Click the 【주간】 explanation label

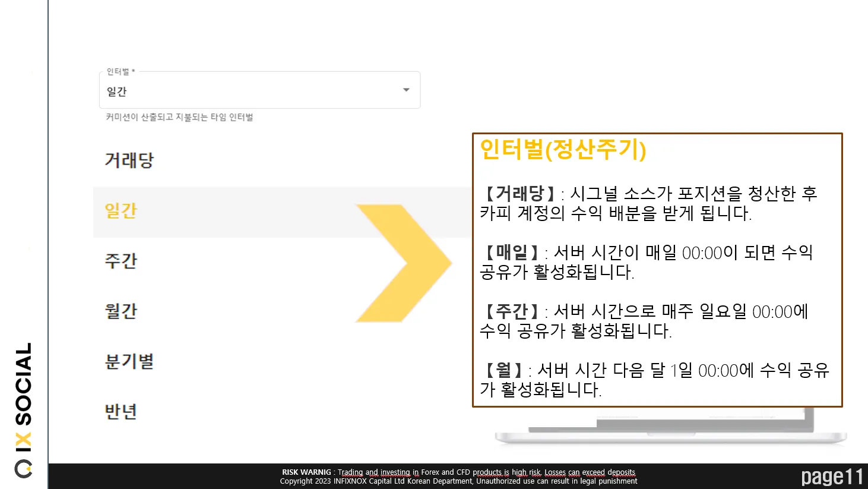[512, 311]
